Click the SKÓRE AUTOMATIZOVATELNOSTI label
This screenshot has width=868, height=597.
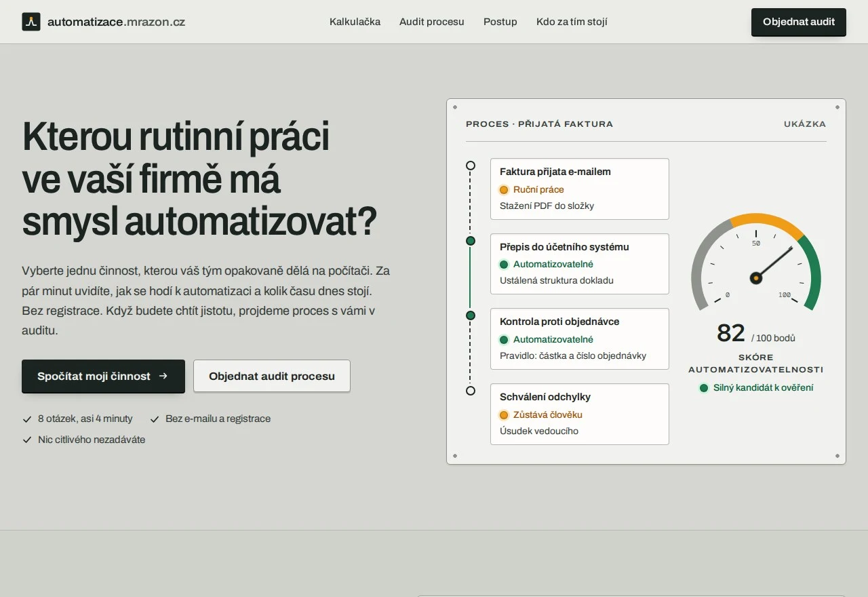pyautogui.click(x=756, y=364)
